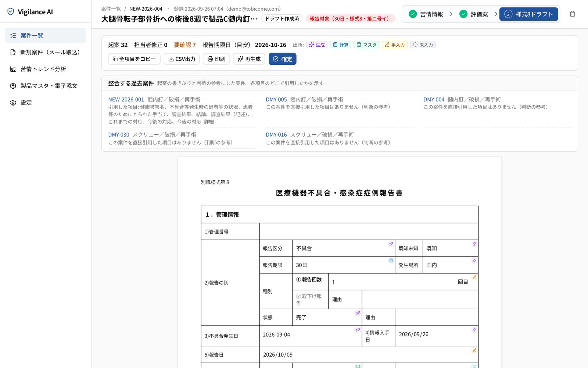Click the 全項目をコピー button
This screenshot has width=588, height=368.
click(134, 59)
